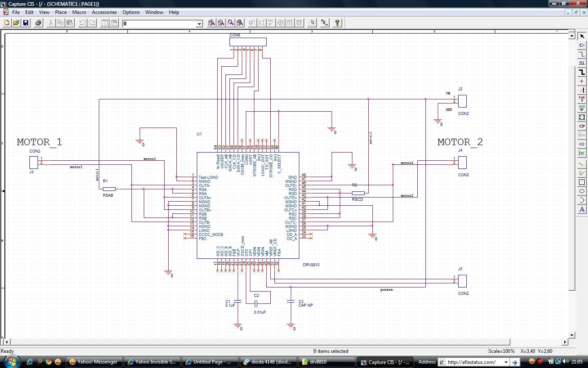The height and width of the screenshot is (368, 588).
Task: Select the Place Line drawing tool
Action: tap(582, 164)
